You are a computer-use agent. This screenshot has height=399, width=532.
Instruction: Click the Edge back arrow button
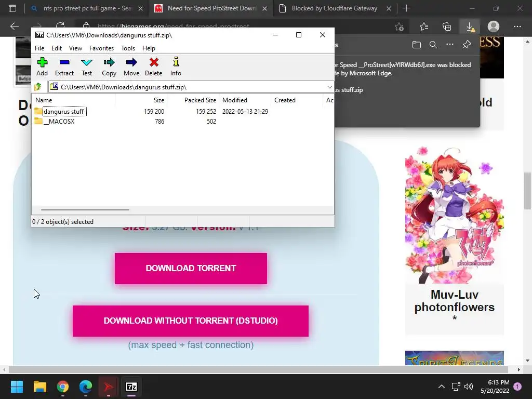click(x=14, y=26)
